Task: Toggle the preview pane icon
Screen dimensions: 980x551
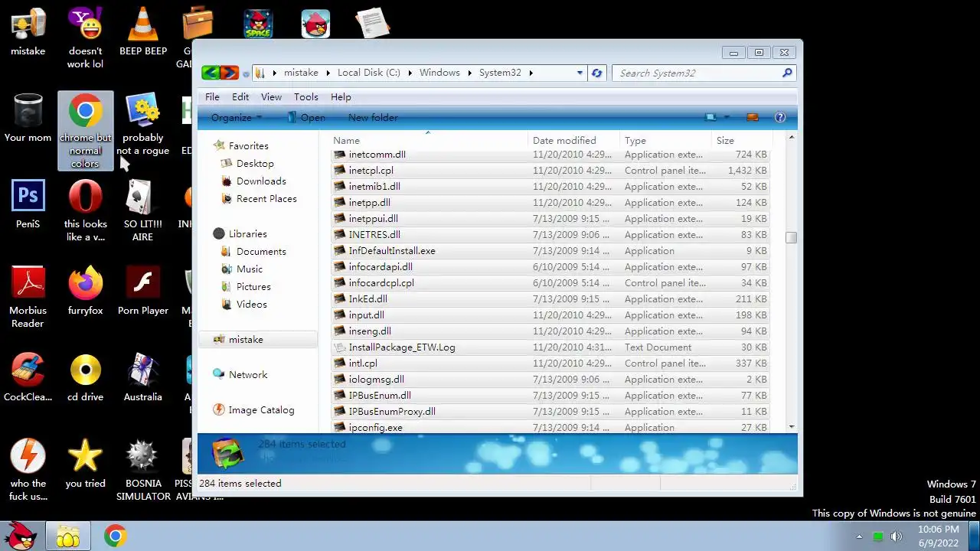Action: click(753, 117)
